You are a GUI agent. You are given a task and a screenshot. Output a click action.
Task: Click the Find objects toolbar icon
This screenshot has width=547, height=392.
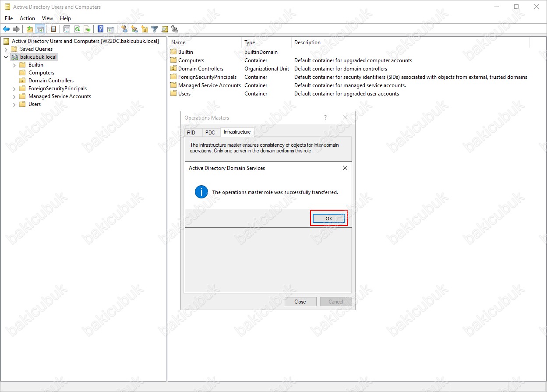coord(165,29)
